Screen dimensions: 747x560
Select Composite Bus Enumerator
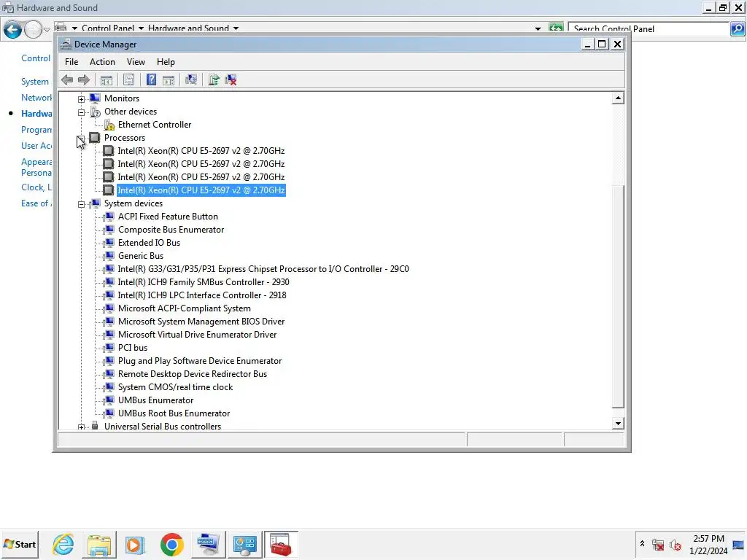click(x=171, y=230)
